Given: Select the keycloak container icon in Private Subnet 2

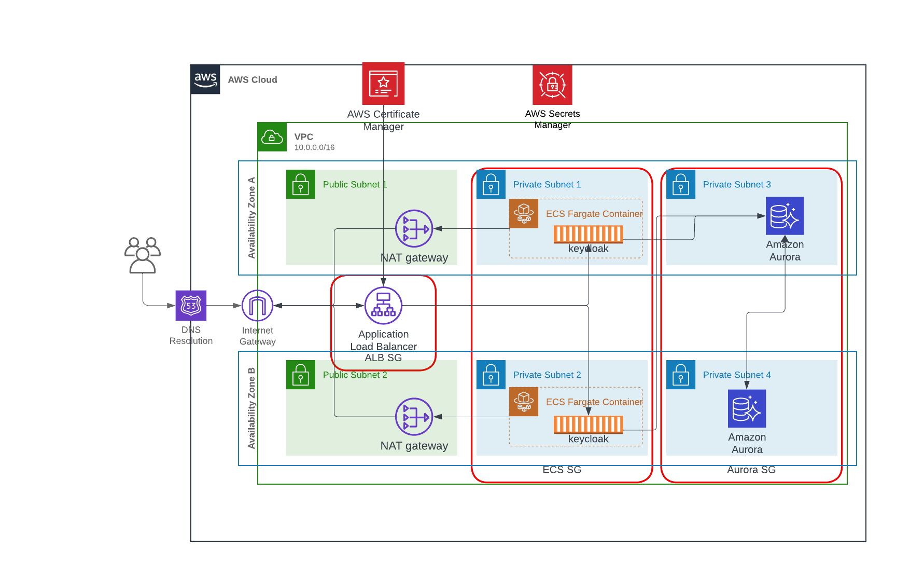Looking at the screenshot, I should 589,424.
